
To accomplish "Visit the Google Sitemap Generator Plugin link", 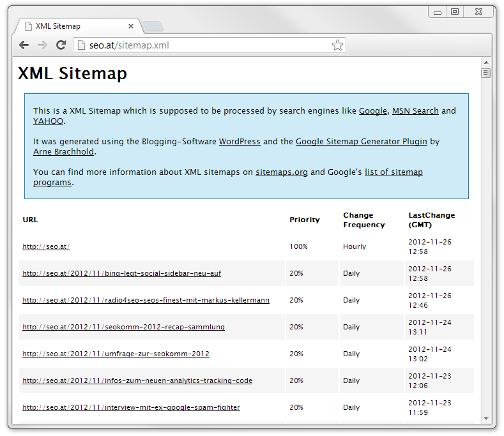I will point(361,142).
